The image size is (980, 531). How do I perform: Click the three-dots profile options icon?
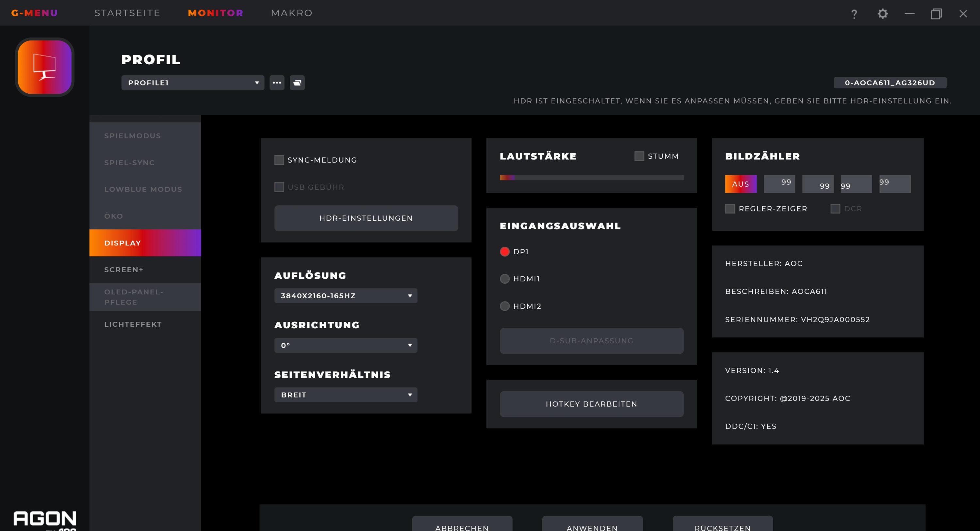(x=277, y=83)
